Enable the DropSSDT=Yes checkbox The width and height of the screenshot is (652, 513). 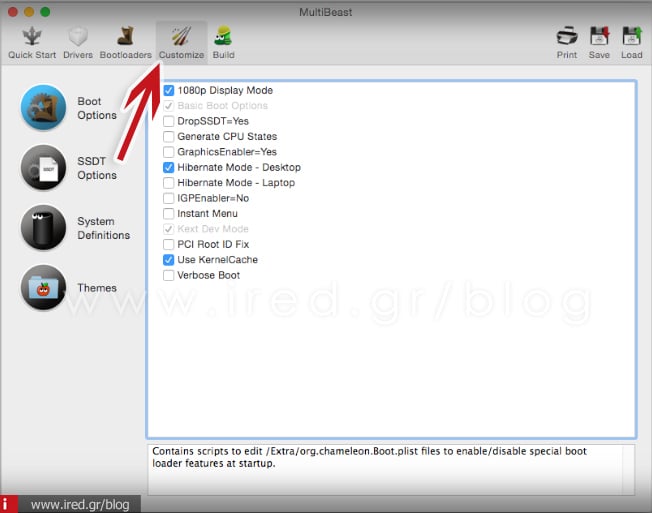(x=168, y=121)
